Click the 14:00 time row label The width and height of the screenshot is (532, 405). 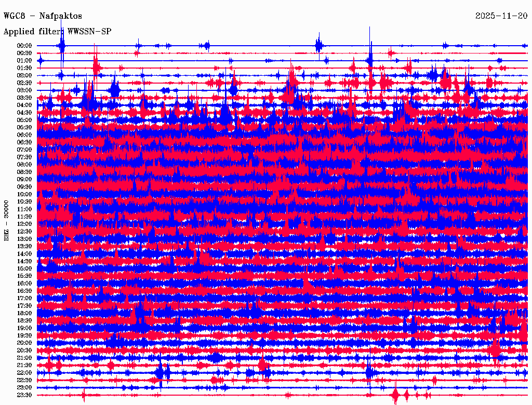point(24,254)
